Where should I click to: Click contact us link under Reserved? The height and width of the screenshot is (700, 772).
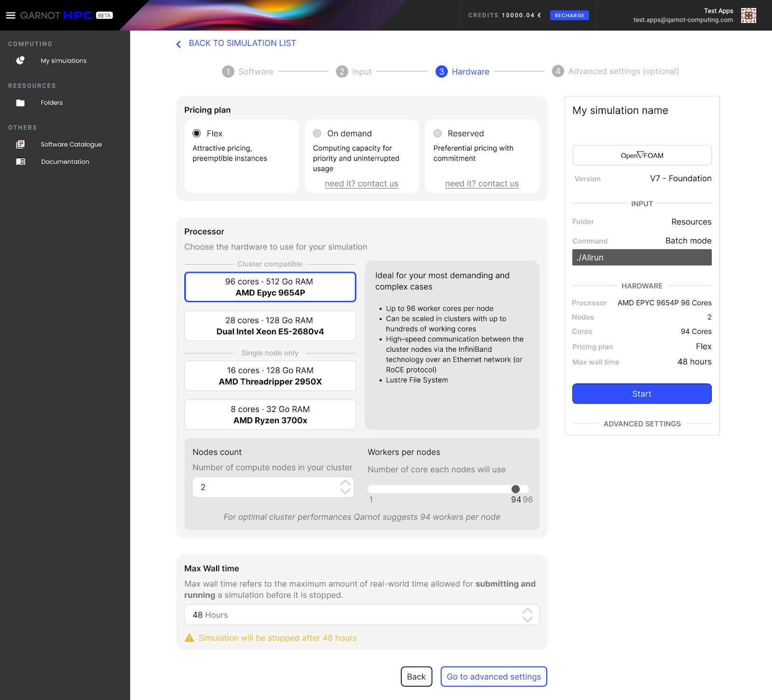pyautogui.click(x=482, y=184)
